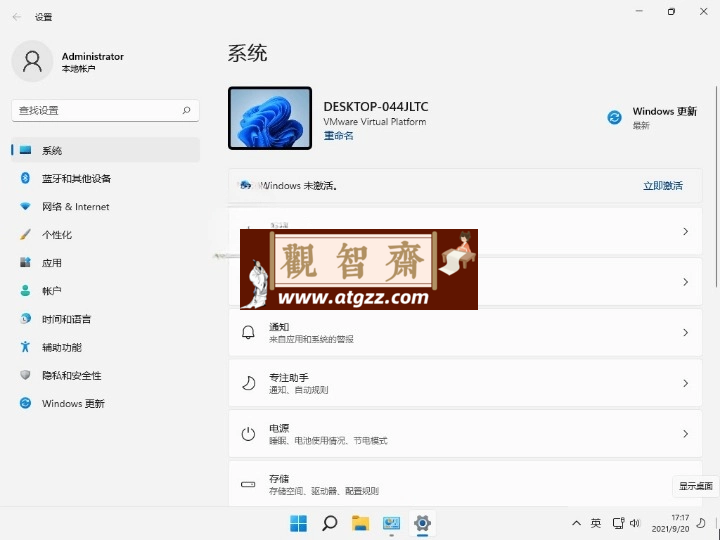Select 系统 in the sidebar
Image resolution: width=720 pixels, height=540 pixels.
[x=106, y=150]
